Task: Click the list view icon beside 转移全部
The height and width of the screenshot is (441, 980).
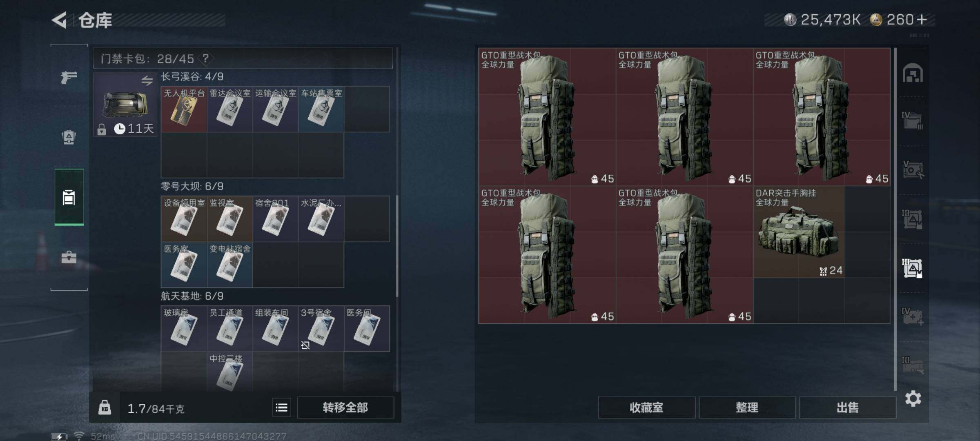Action: (x=282, y=408)
